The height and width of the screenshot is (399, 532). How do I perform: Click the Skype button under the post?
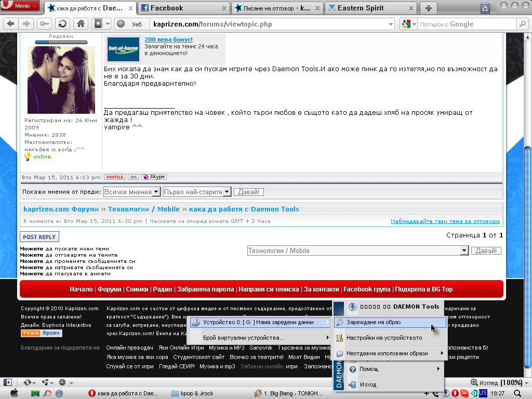coord(154,177)
